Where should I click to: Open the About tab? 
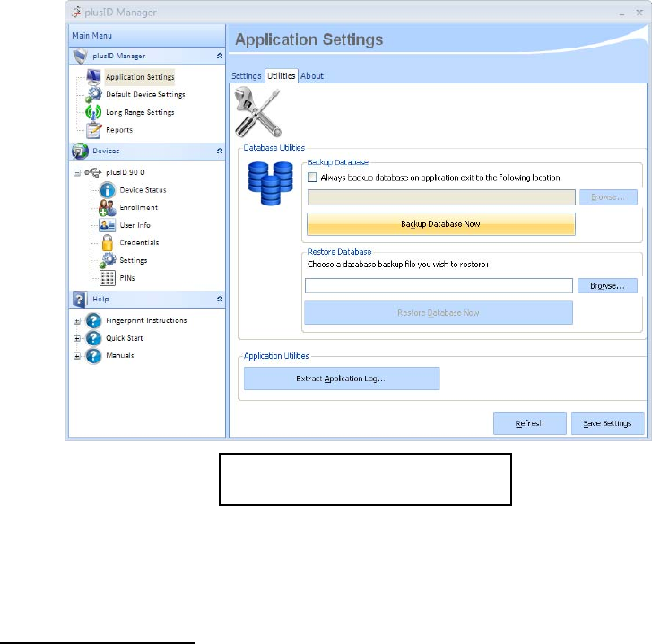[312, 76]
